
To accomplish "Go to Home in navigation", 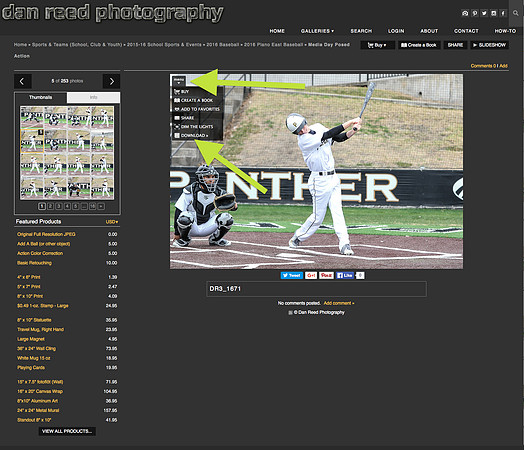I will [x=277, y=31].
